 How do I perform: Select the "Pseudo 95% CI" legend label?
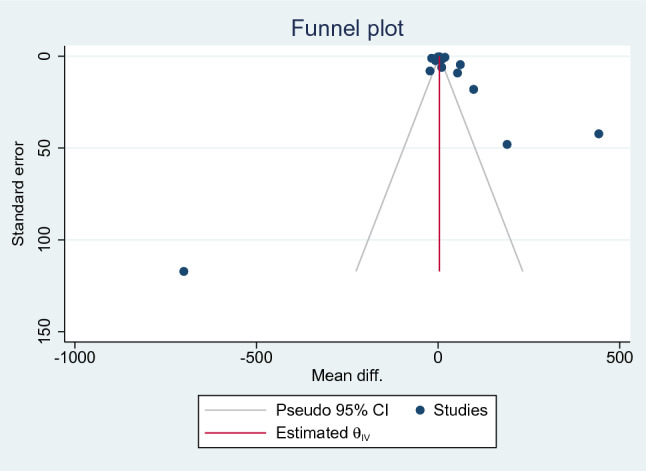[321, 409]
